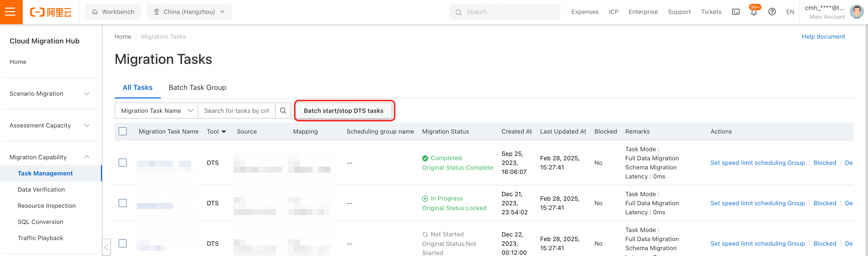Set speed limit scheduling group for Not Started task
The image size is (868, 256).
pyautogui.click(x=757, y=244)
